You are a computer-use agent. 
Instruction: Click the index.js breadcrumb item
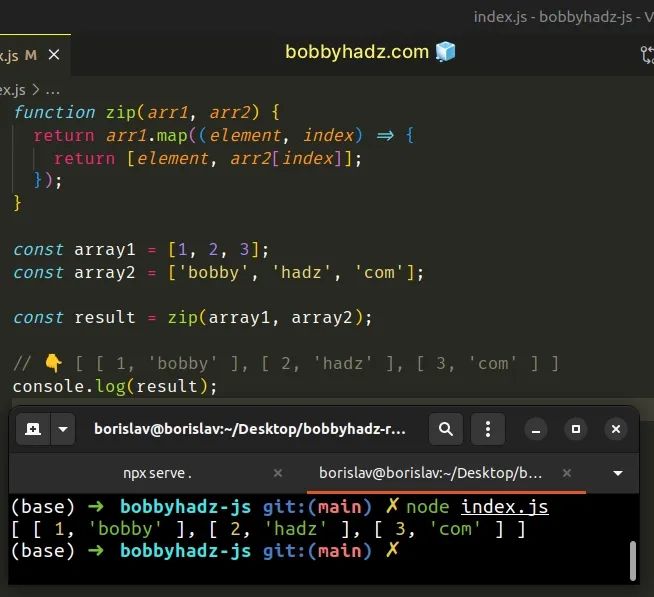13,90
